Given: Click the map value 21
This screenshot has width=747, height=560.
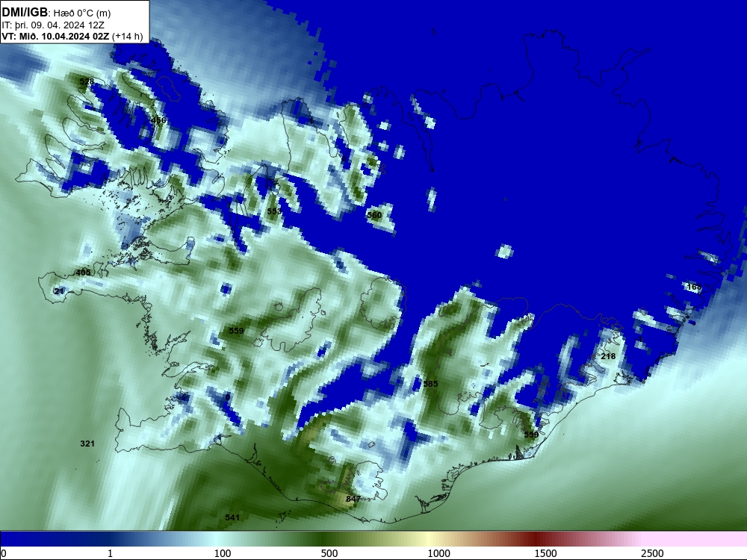Looking at the screenshot, I should coord(59,291).
